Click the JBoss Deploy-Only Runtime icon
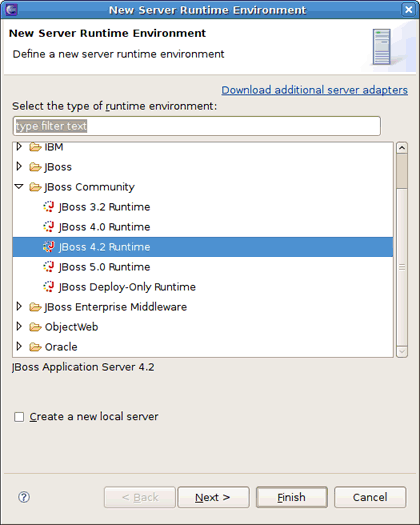 tap(49, 287)
